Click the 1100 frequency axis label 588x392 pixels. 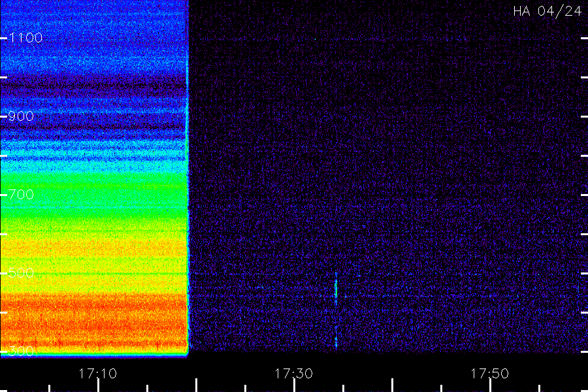click(25, 38)
